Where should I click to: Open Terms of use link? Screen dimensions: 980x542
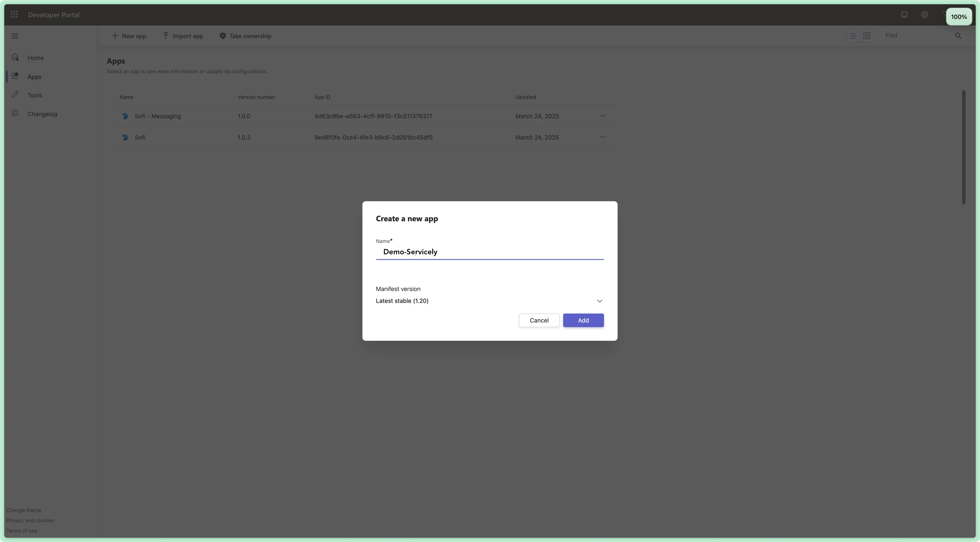[x=22, y=531]
